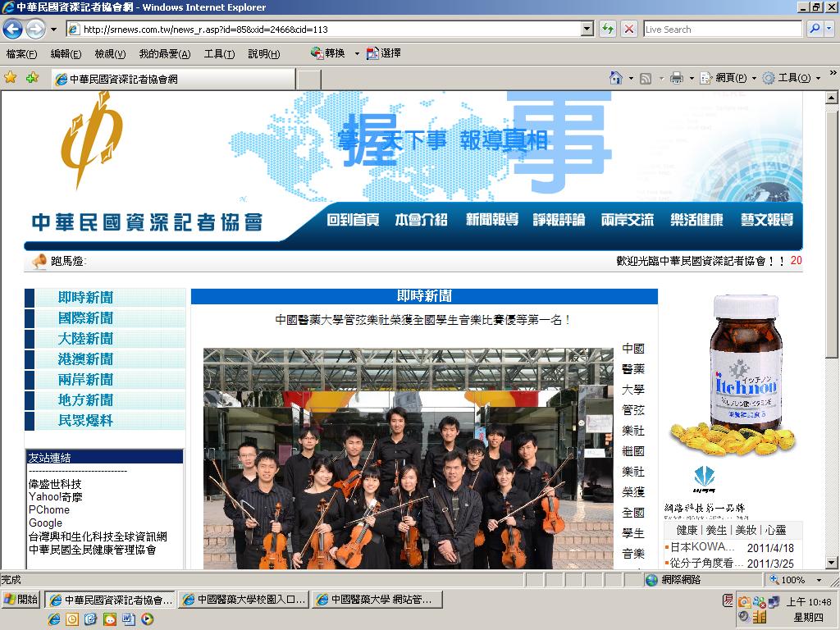
Task: Open the Home page icon
Action: pos(616,78)
